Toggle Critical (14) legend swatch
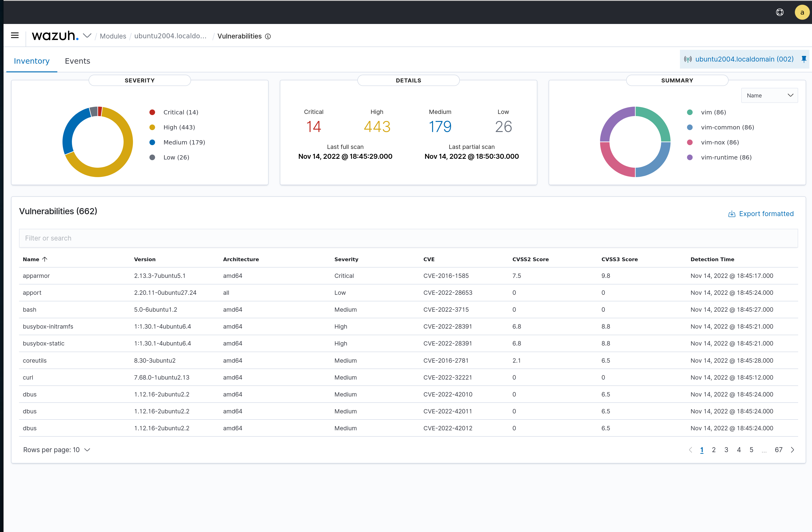Image resolution: width=812 pixels, height=532 pixels. [152, 112]
